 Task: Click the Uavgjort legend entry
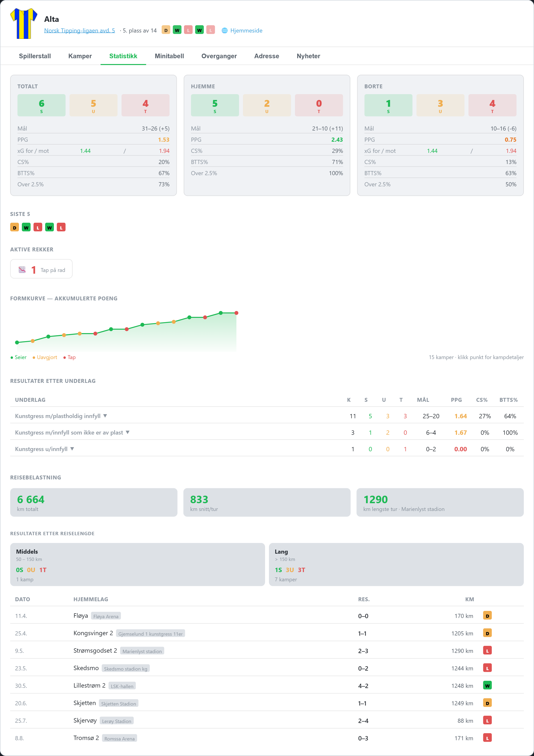[45, 357]
